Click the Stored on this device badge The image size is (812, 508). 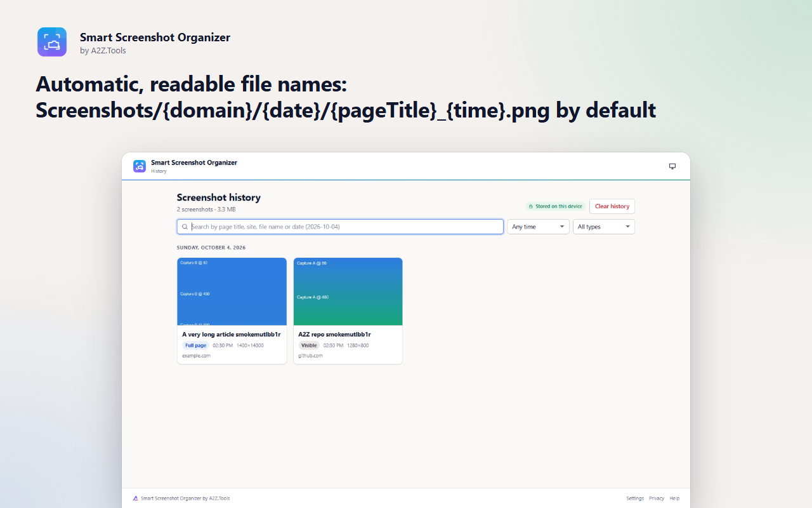click(x=556, y=206)
